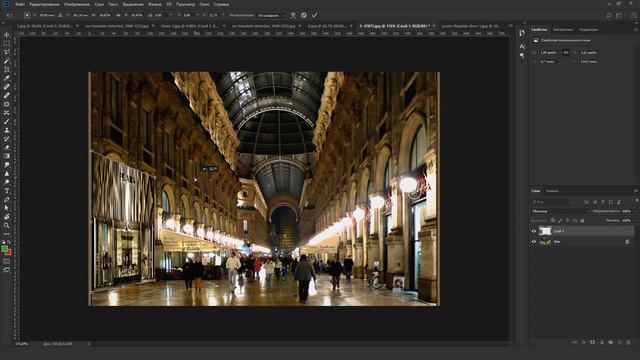640x360 pixels.
Task: Click Фон layer thumbnail
Action: click(545, 242)
